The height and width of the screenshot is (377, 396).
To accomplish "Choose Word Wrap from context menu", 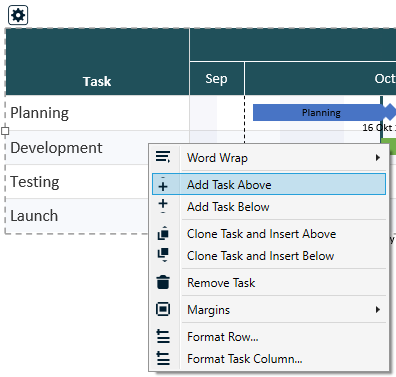I will (x=269, y=158).
